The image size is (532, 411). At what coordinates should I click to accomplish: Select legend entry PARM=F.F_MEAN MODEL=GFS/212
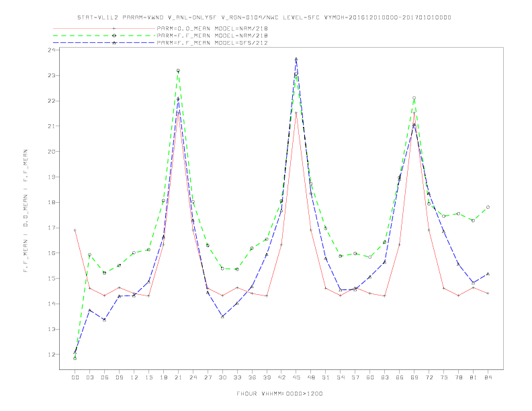212,43
